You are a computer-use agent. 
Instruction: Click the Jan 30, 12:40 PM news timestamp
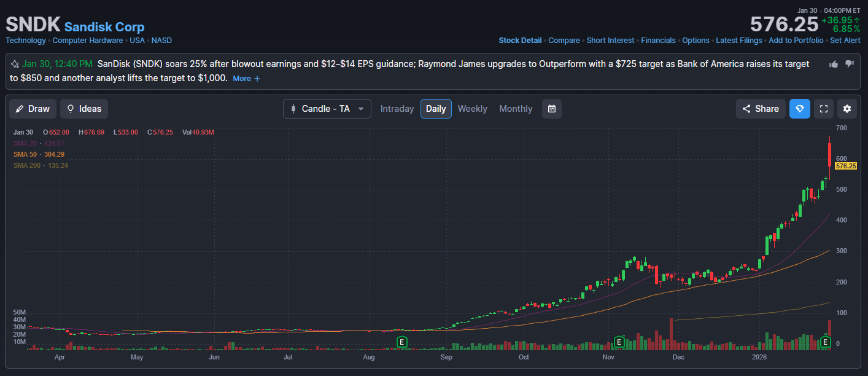[x=58, y=64]
